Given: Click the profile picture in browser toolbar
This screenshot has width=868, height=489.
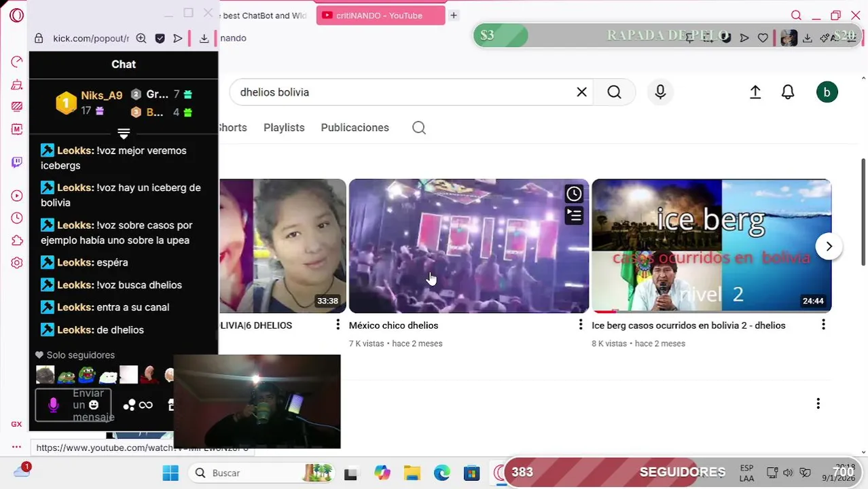Looking at the screenshot, I should tap(789, 38).
